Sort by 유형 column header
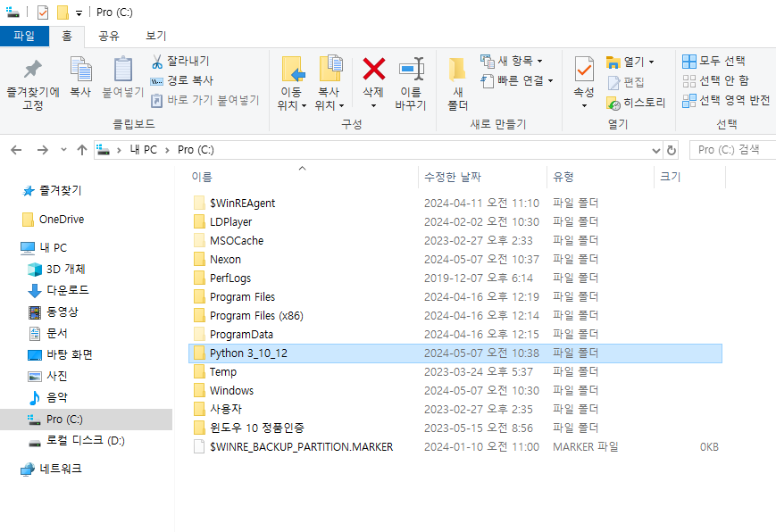Screen dimensions: 776x532 563,177
